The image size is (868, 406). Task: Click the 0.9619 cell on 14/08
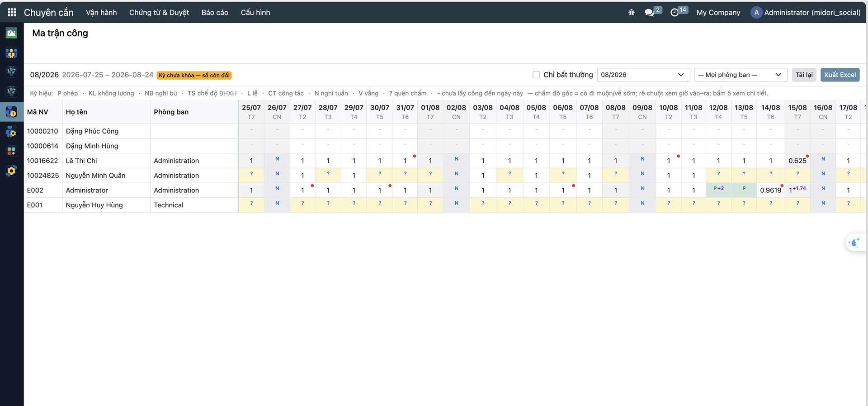(x=770, y=190)
